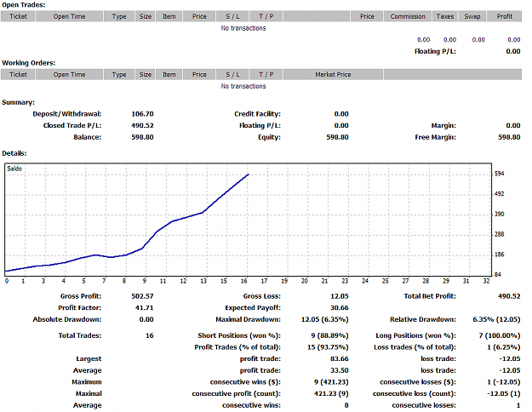
Task: Click the Taxes column header
Action: click(x=445, y=16)
